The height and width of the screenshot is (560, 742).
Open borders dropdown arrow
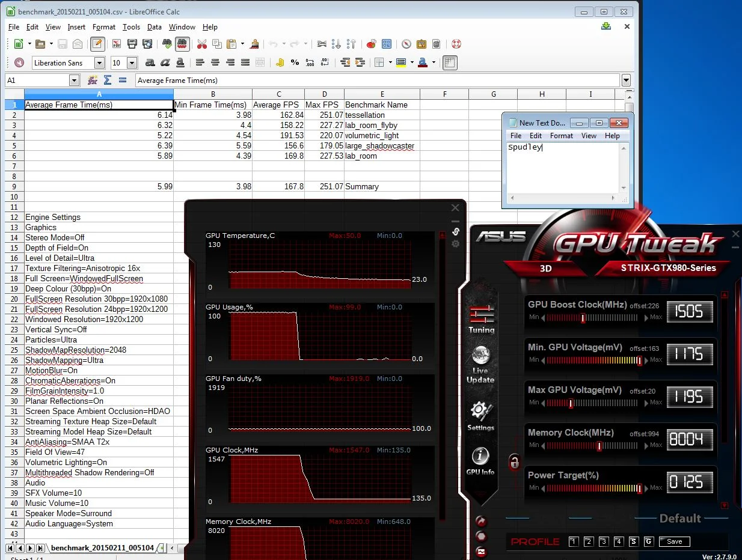(390, 62)
